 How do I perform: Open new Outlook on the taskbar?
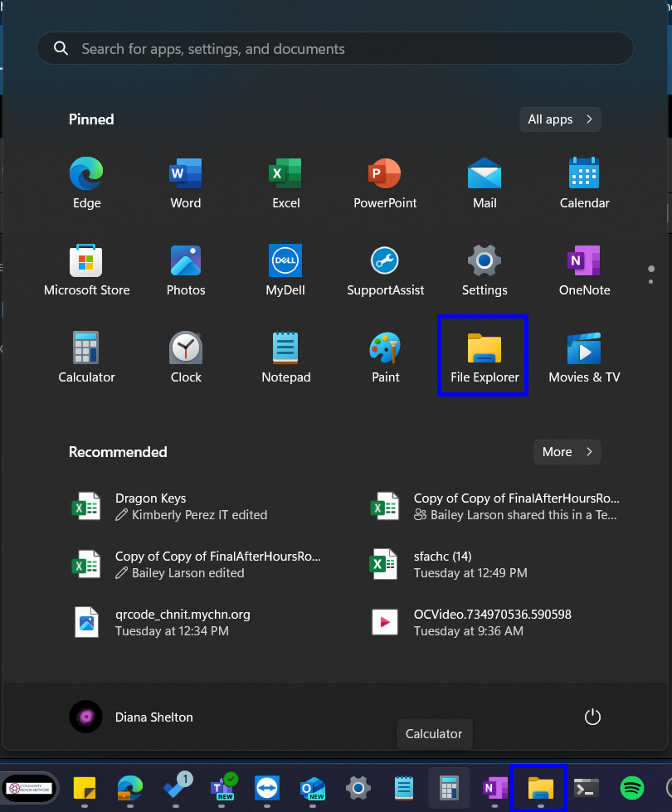tap(313, 789)
